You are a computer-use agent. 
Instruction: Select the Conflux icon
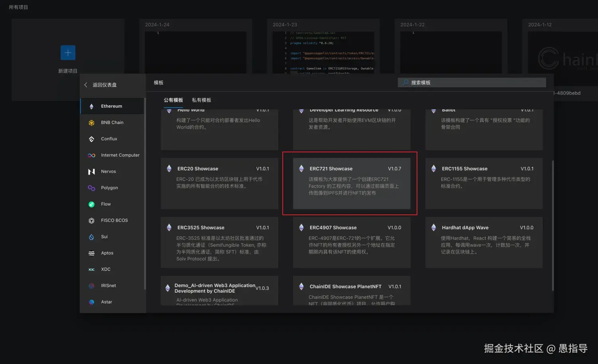[x=91, y=139]
